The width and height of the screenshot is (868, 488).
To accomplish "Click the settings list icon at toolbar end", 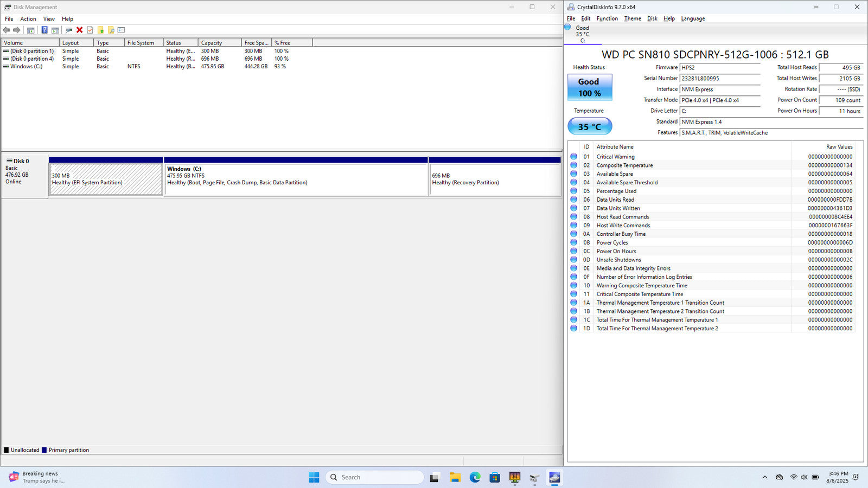I will [121, 30].
